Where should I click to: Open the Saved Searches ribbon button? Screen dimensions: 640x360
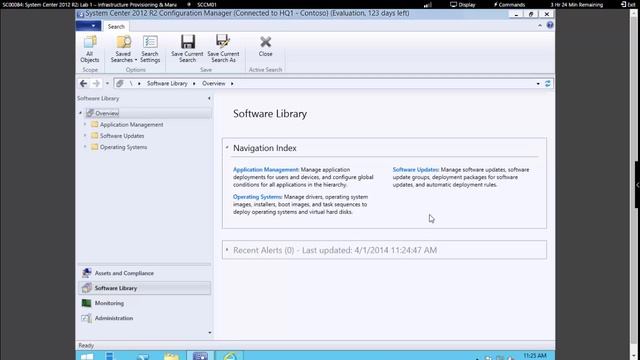(x=123, y=49)
